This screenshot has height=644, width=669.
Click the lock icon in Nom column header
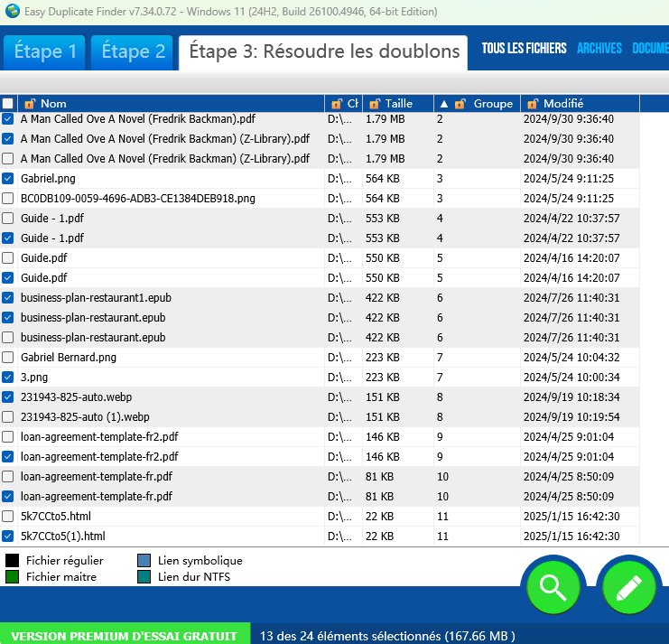click(x=30, y=104)
